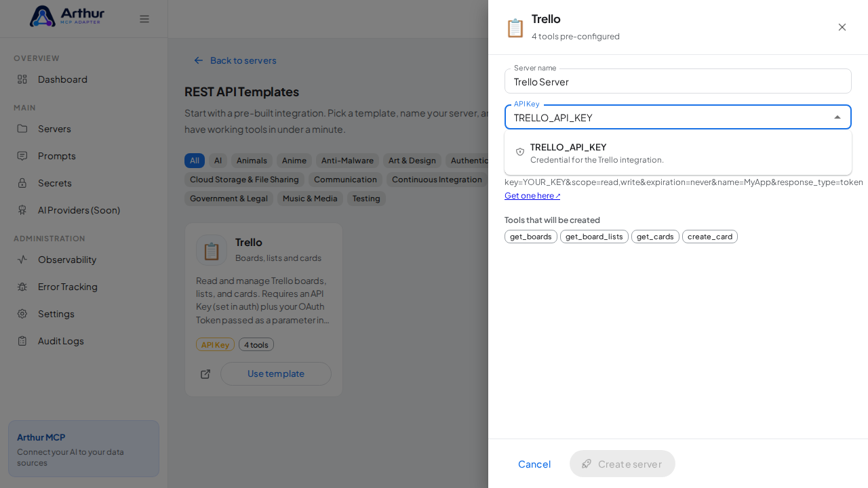
Task: Click the back arrow icon beside Back to servers
Action: tap(199, 60)
